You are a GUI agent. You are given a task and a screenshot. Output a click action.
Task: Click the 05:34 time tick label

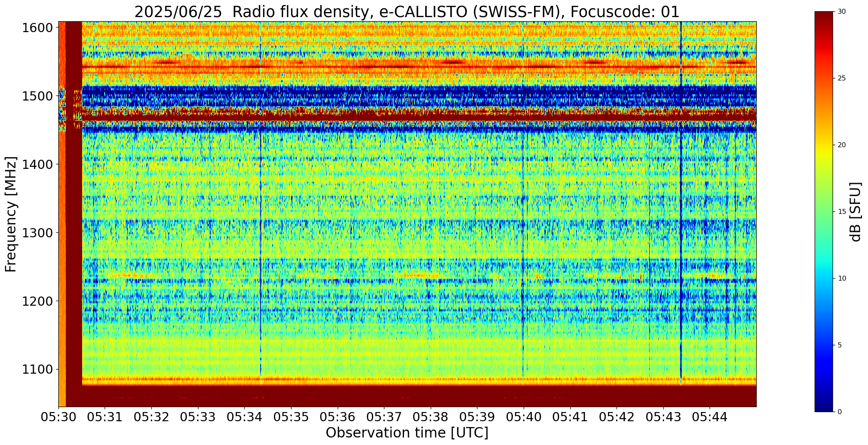(x=245, y=417)
